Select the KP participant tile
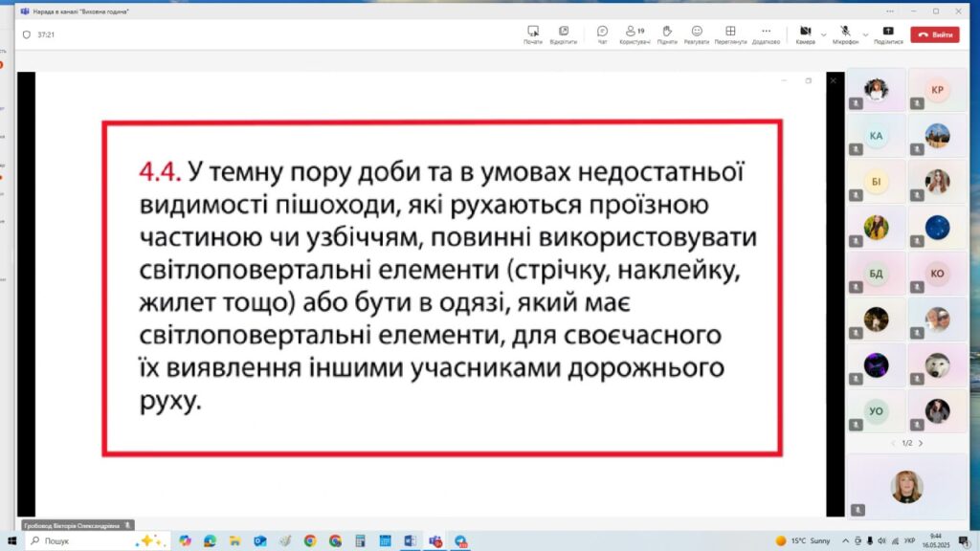The width and height of the screenshot is (980, 551). [937, 91]
